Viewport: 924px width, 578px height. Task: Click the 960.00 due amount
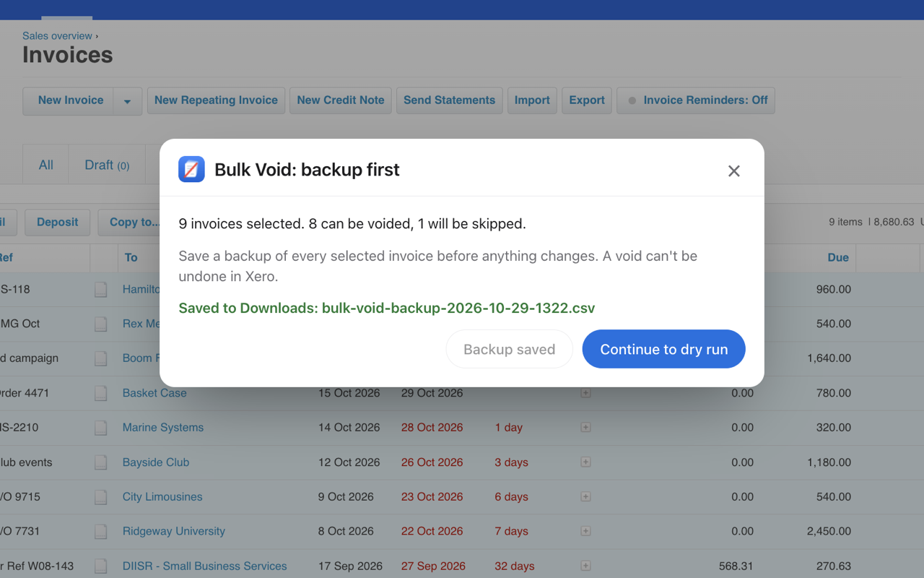tap(834, 289)
